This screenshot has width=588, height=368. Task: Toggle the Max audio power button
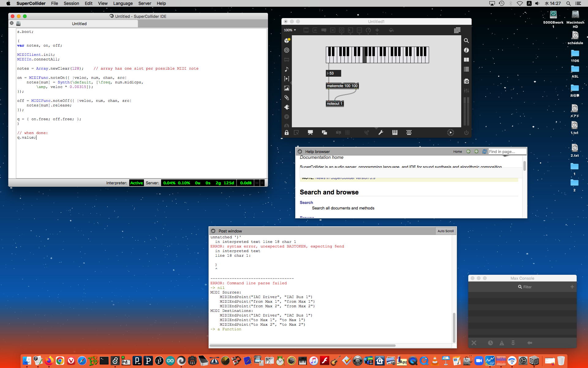coord(466,132)
